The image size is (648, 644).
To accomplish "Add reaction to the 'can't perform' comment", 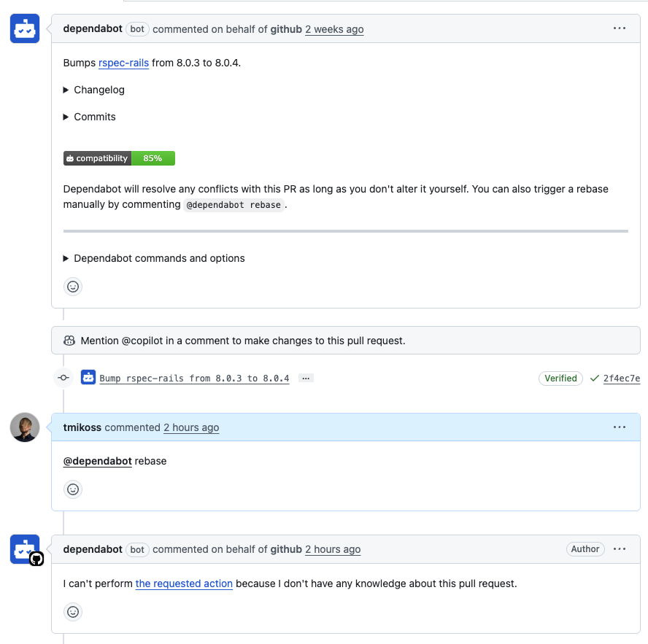I will pyautogui.click(x=73, y=612).
